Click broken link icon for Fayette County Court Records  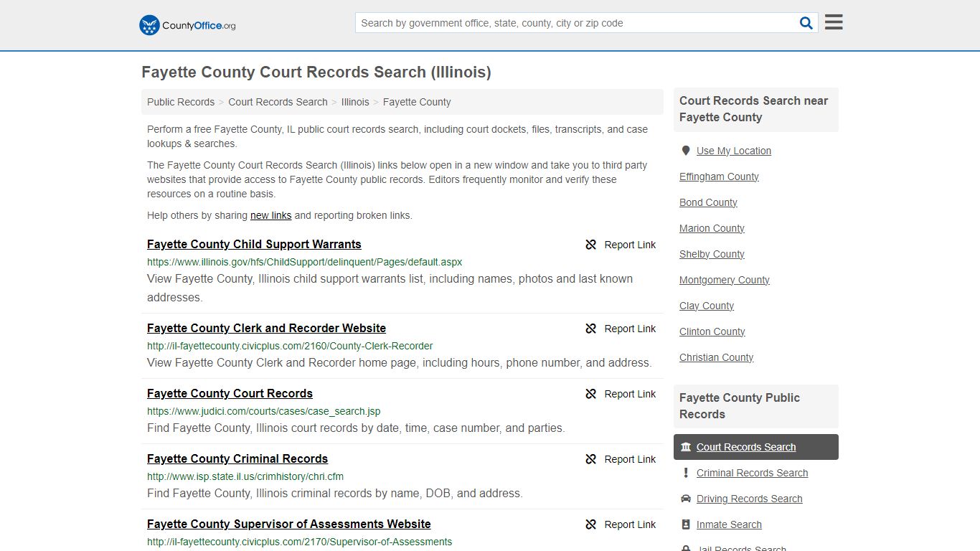[591, 394]
